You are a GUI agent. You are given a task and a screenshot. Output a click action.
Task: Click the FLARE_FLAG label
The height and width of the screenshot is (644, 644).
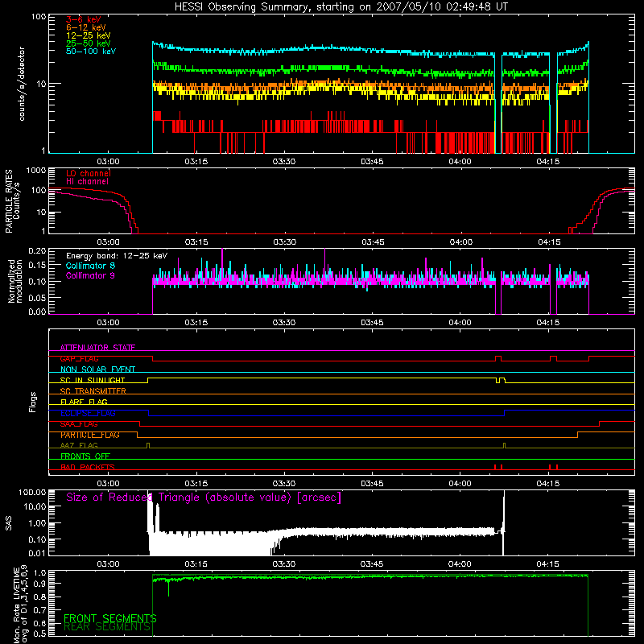84,402
